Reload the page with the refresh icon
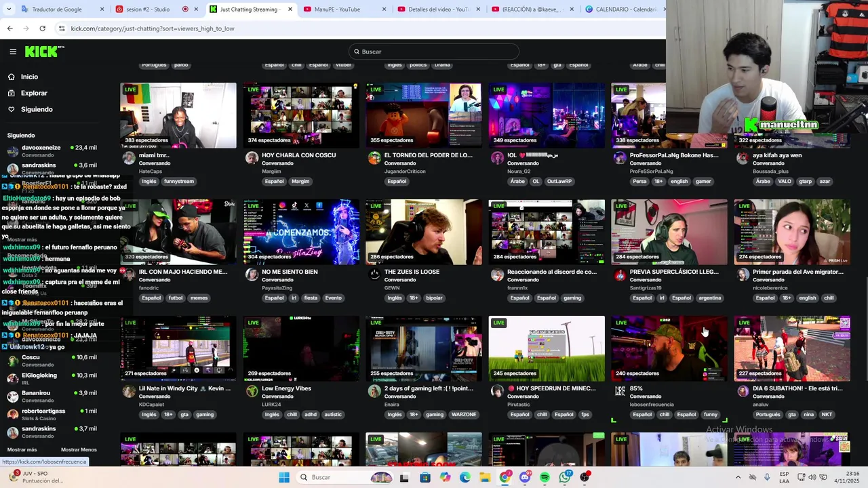Image resolution: width=868 pixels, height=488 pixels. 42,28
